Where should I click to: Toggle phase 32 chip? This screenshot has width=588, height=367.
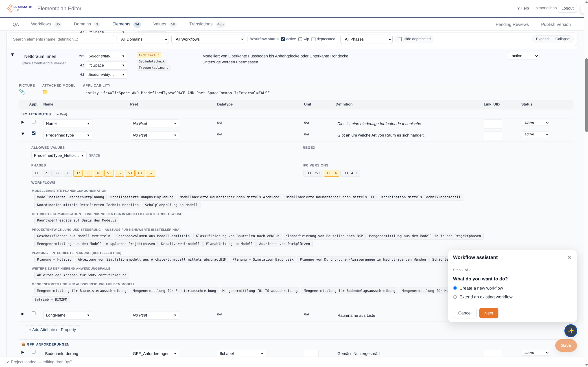(78, 173)
